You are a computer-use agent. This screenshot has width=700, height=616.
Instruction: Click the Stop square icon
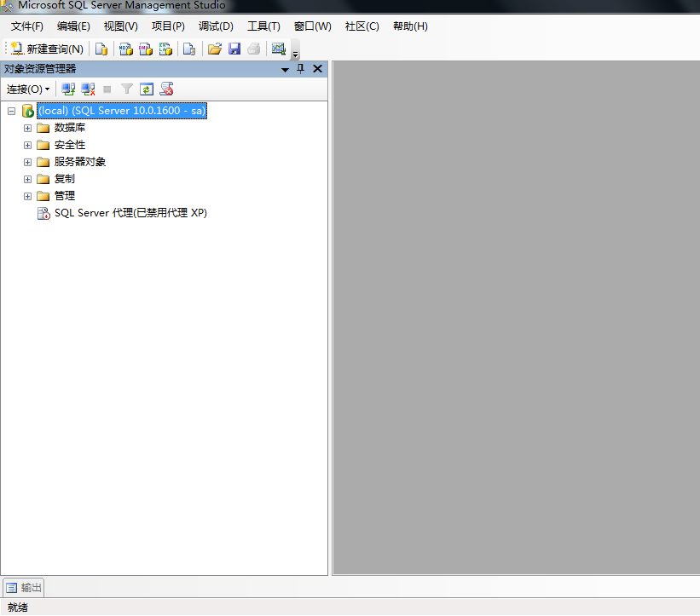107,89
